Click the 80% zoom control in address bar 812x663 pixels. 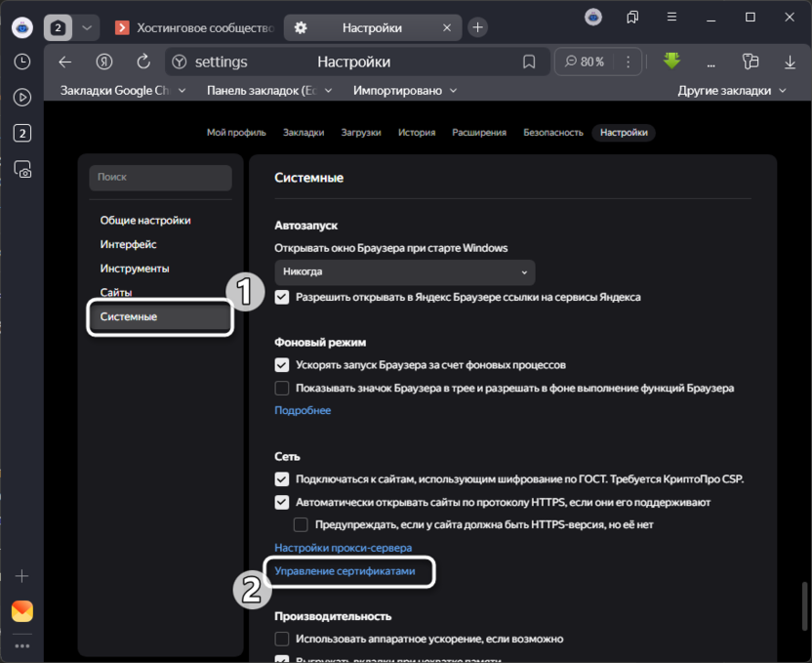(587, 61)
